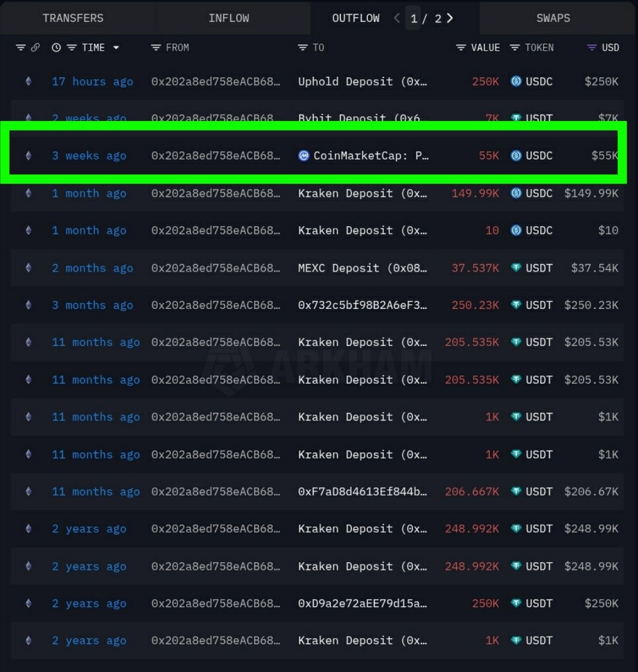638x672 pixels.
Task: Click USDT icon in the $206.67K row
Action: click(x=516, y=491)
